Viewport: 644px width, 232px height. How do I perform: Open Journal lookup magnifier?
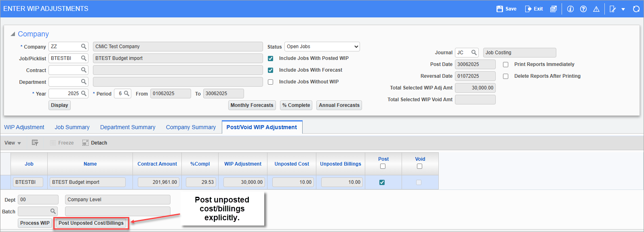(x=474, y=53)
